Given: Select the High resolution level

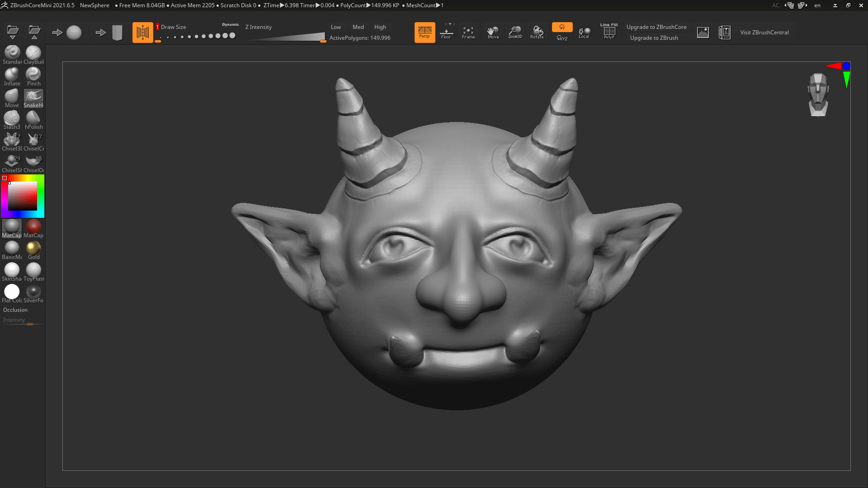Looking at the screenshot, I should coord(380,27).
